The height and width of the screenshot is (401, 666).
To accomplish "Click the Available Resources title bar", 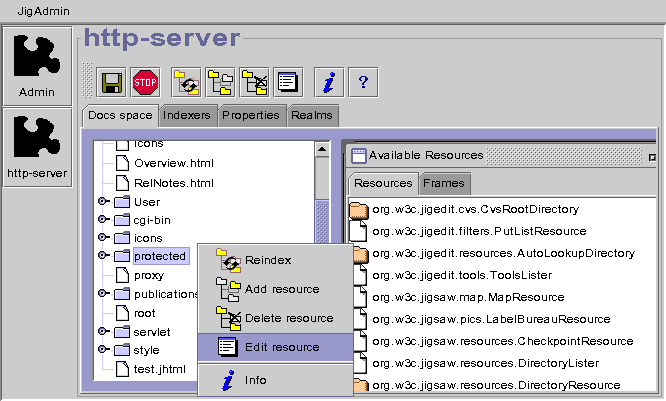I will coord(501,155).
